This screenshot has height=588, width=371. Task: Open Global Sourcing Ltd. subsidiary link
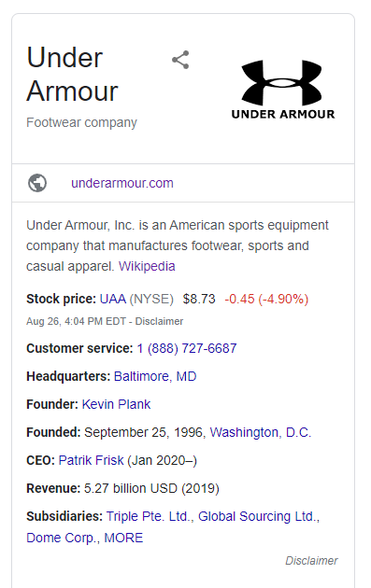click(259, 516)
